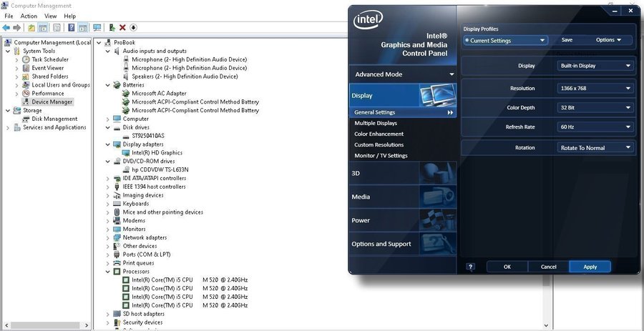Open the Refresh Rate 60 Hz dropdown
Screen dimensions: 644x331
pos(595,127)
